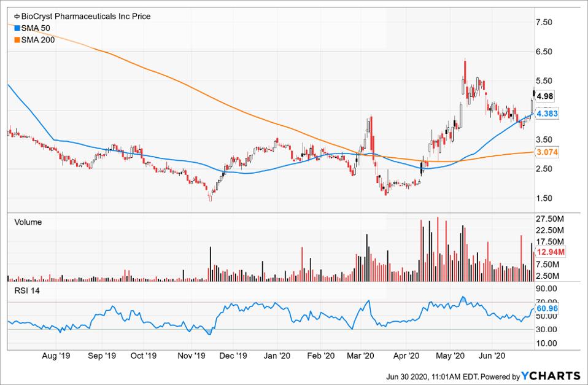Click the current price tag 4.98

click(x=545, y=96)
